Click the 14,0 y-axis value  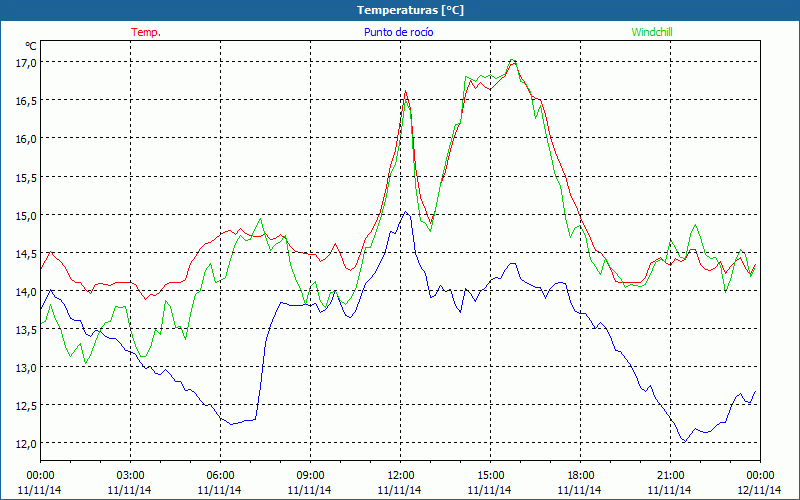(26, 291)
